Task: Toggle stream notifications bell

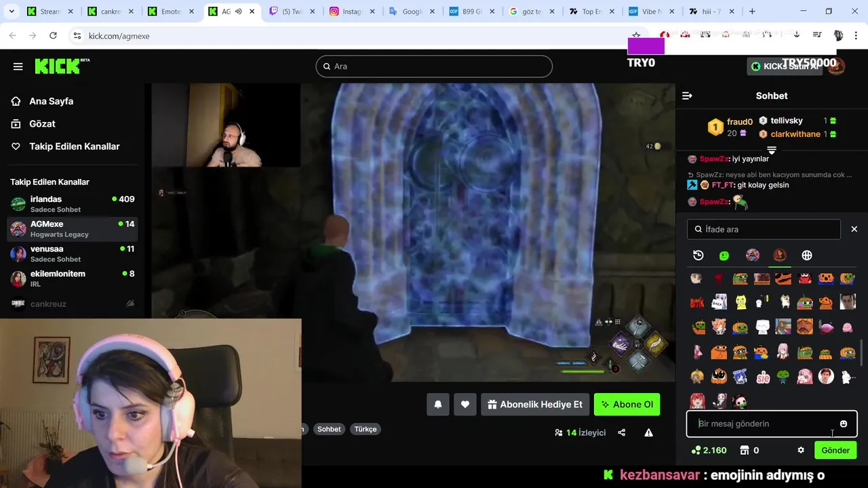Action: coord(438,405)
